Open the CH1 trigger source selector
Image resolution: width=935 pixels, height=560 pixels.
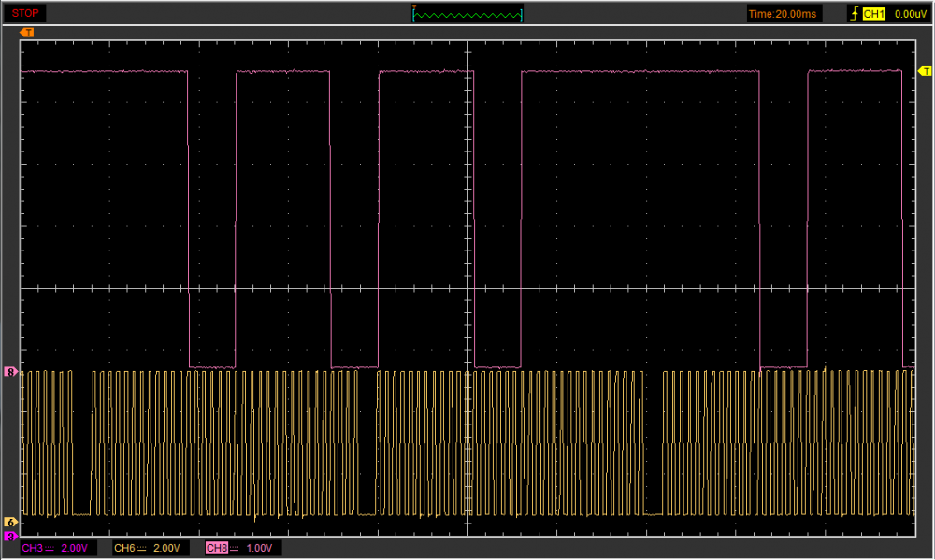tap(873, 14)
